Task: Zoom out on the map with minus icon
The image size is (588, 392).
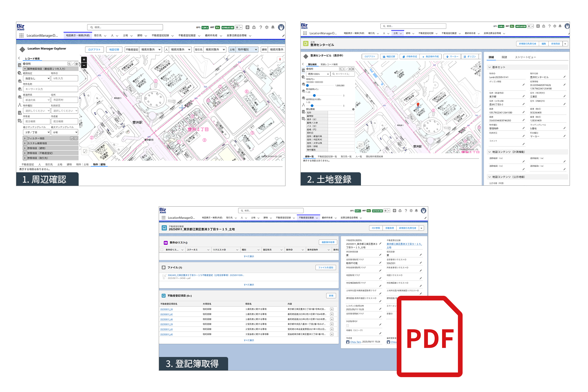Action: pos(84,65)
